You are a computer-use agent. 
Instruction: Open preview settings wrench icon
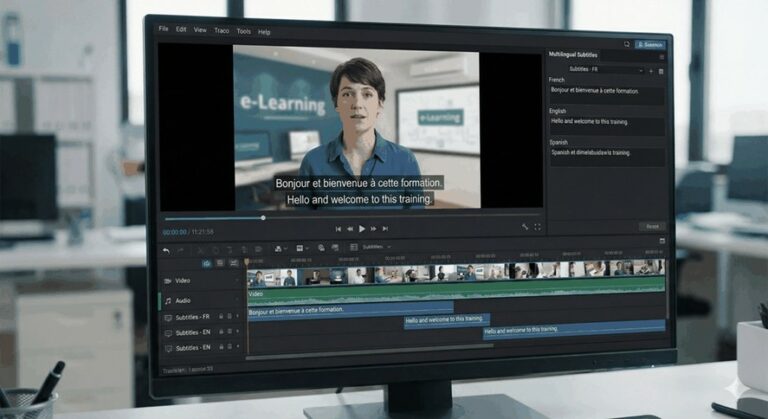tap(525, 226)
